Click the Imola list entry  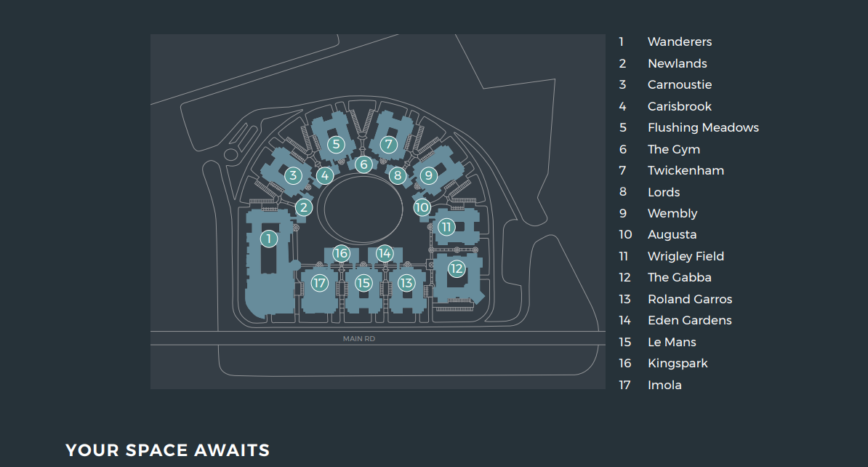(x=664, y=385)
